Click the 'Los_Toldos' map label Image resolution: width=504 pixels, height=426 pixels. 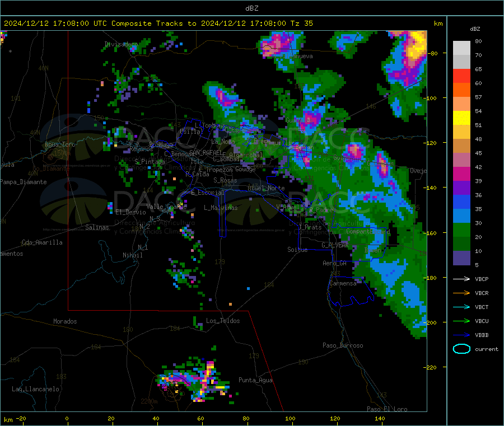(x=223, y=321)
